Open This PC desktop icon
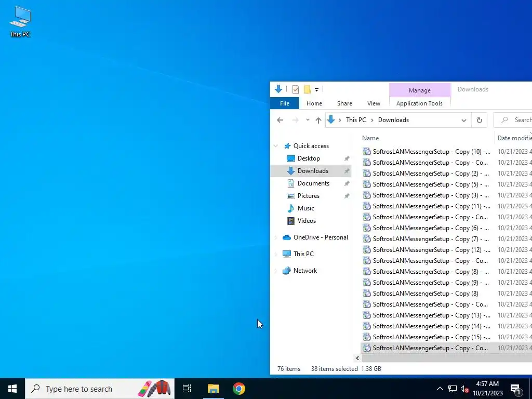 pyautogui.click(x=20, y=22)
